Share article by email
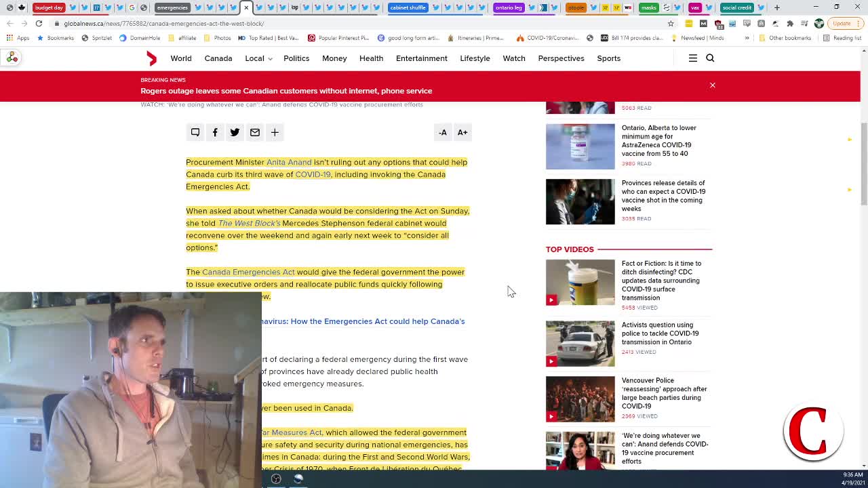The height and width of the screenshot is (488, 868). pos(255,132)
